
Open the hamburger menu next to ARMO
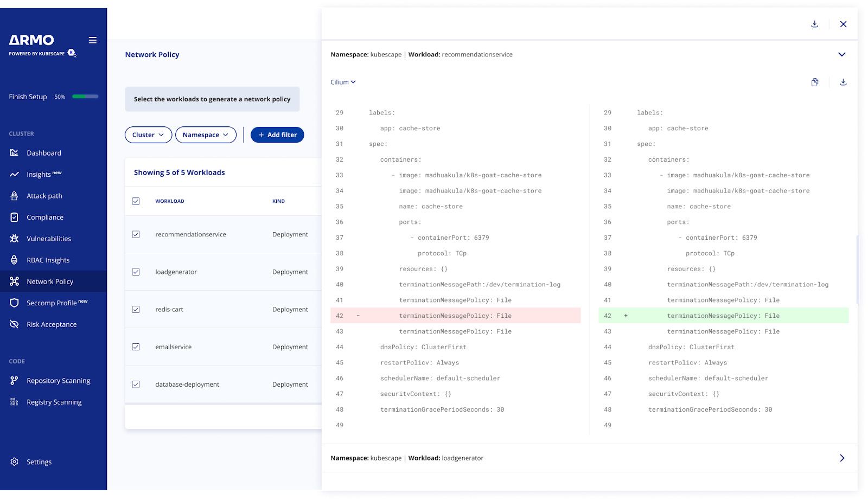pos(92,40)
